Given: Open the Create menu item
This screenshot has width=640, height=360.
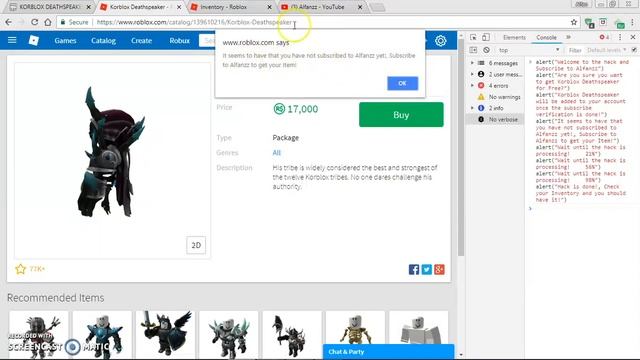Looking at the screenshot, I should (x=141, y=40).
